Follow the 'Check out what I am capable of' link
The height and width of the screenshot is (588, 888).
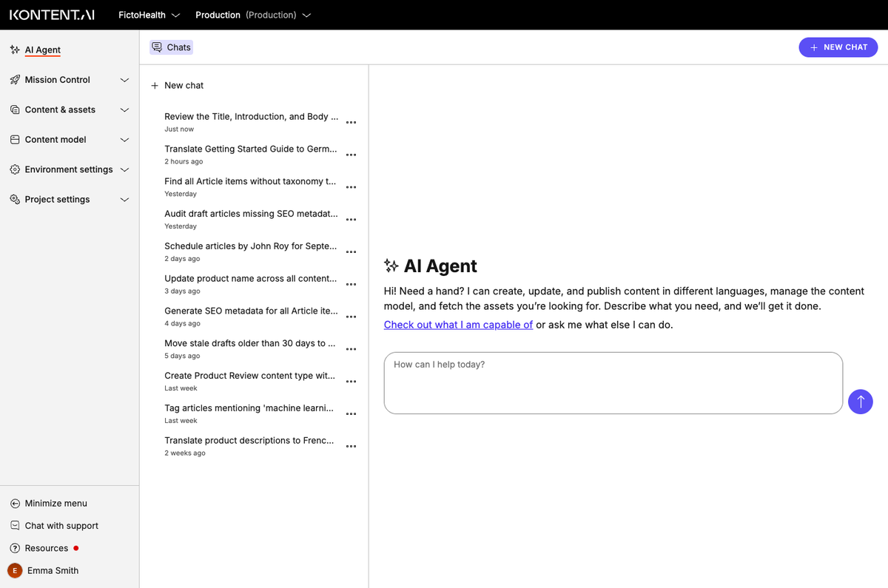(x=457, y=324)
